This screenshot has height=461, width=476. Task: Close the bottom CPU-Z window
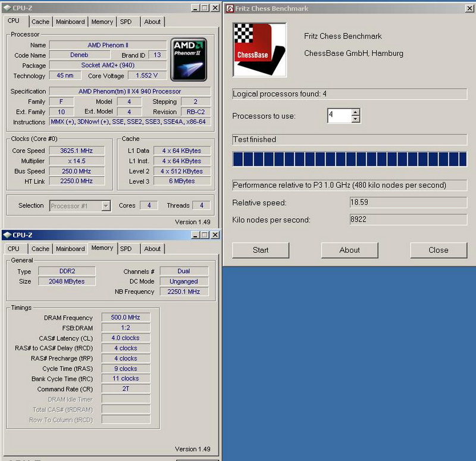(x=215, y=235)
